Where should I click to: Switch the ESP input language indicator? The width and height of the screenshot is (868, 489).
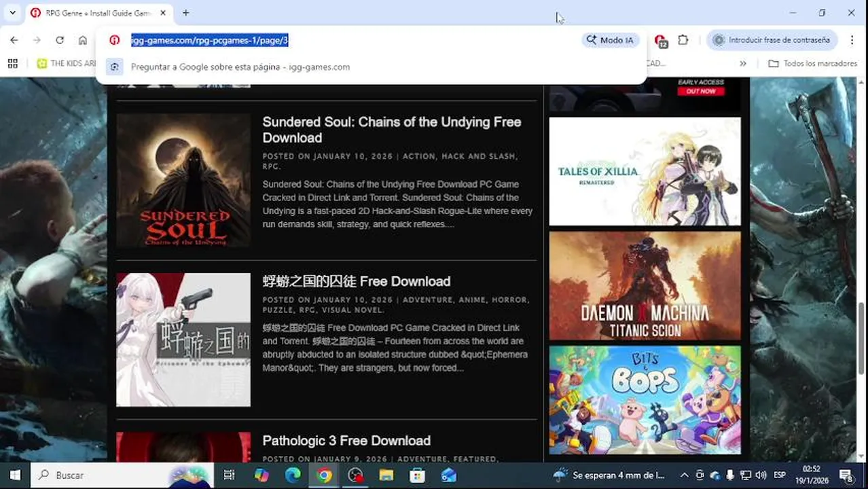pos(780,475)
